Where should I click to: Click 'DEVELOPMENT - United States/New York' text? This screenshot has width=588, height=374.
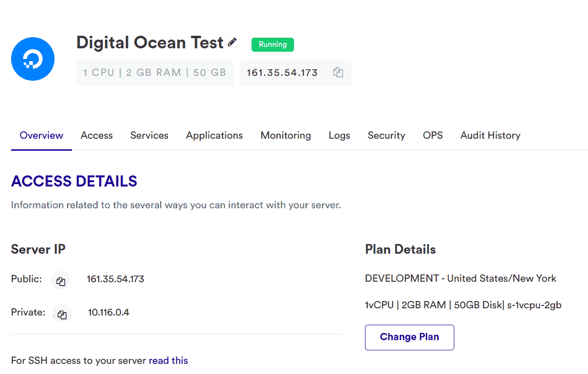coord(461,278)
